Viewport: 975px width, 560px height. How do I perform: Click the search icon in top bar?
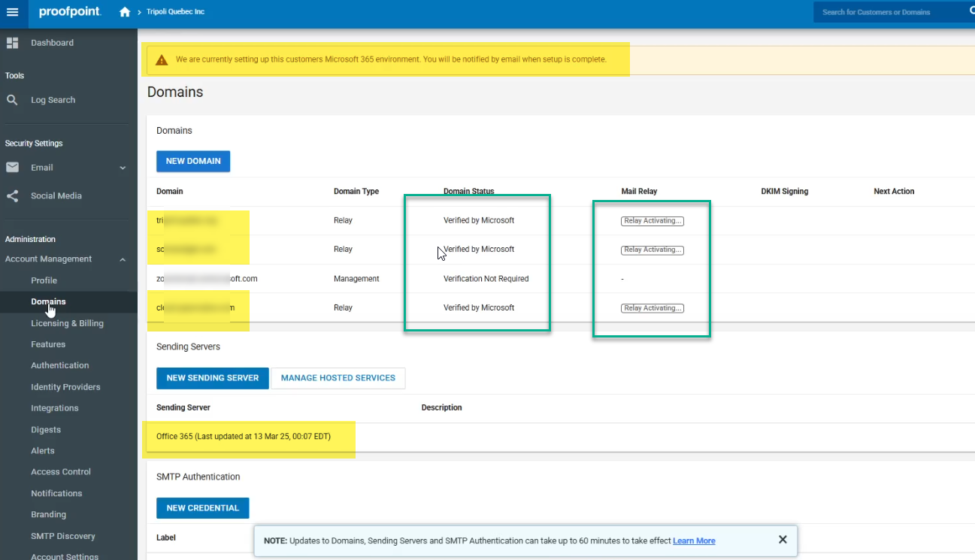point(970,11)
